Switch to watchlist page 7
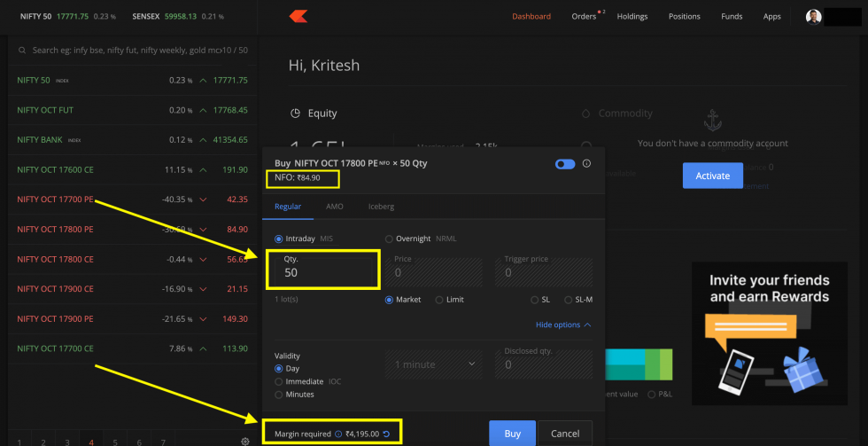Screen dimensions: 868x446 pos(163,442)
